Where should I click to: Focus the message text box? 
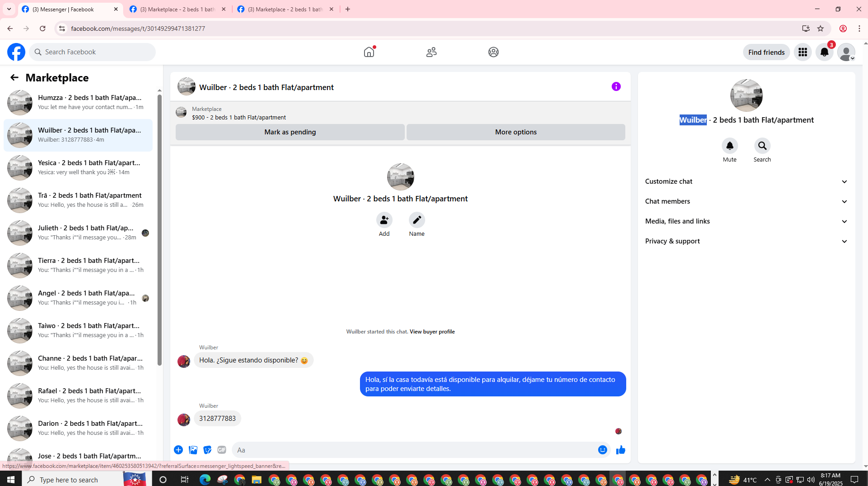pos(413,450)
